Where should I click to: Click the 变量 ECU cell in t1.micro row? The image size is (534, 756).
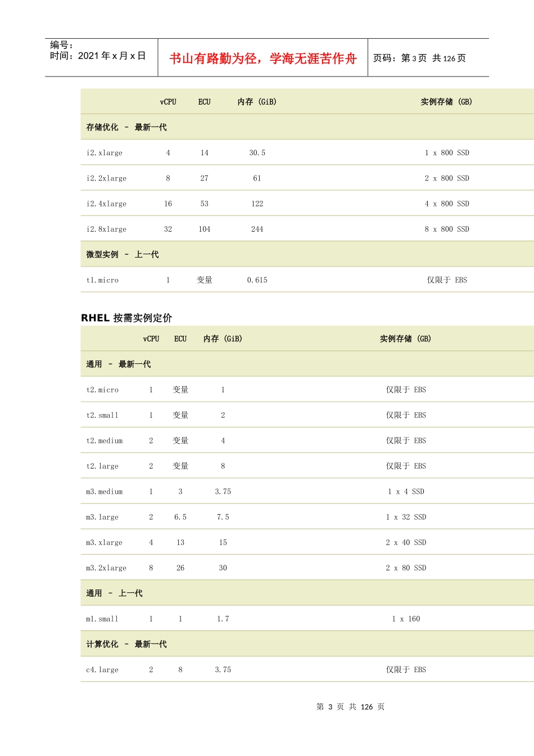[x=205, y=280]
